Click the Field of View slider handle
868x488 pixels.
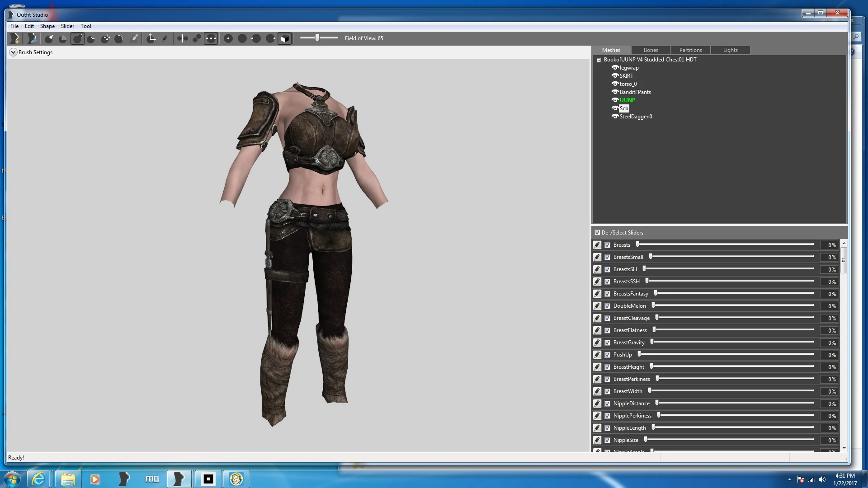pos(317,38)
